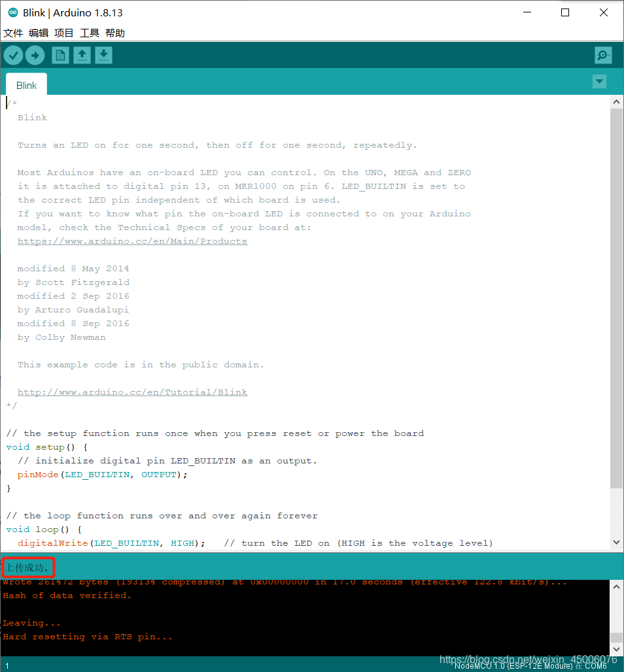Create a new sketch with New icon
The image size is (624, 672).
(x=60, y=56)
